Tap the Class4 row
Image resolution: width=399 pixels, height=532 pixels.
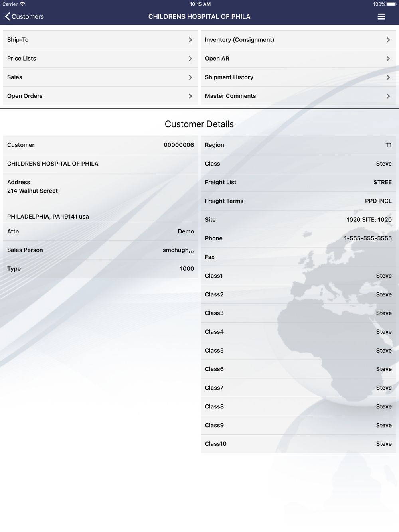[x=298, y=332]
